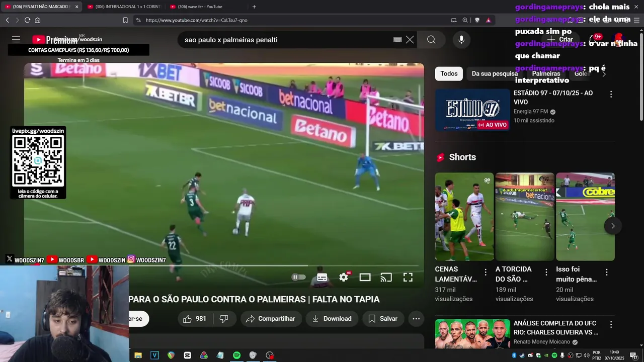
Task: Click the clock showing 19:49 in taskbar
Action: tap(614, 355)
